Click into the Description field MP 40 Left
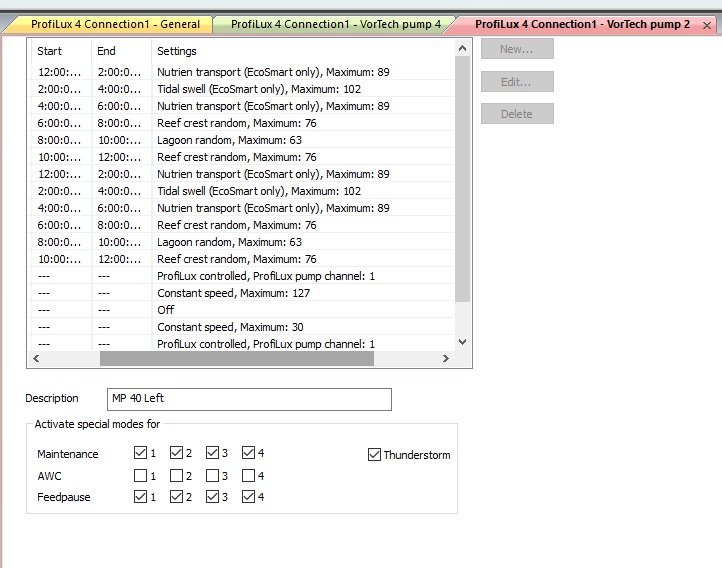Screen dimensions: 722x568 coord(249,399)
